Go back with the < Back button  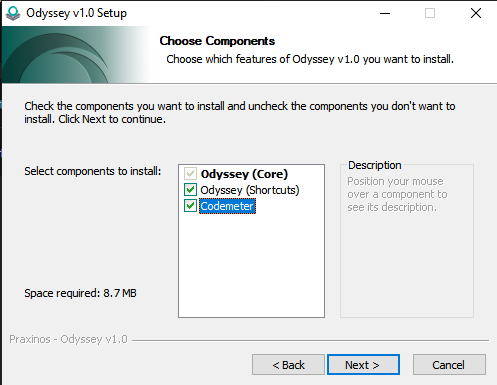pyautogui.click(x=288, y=365)
